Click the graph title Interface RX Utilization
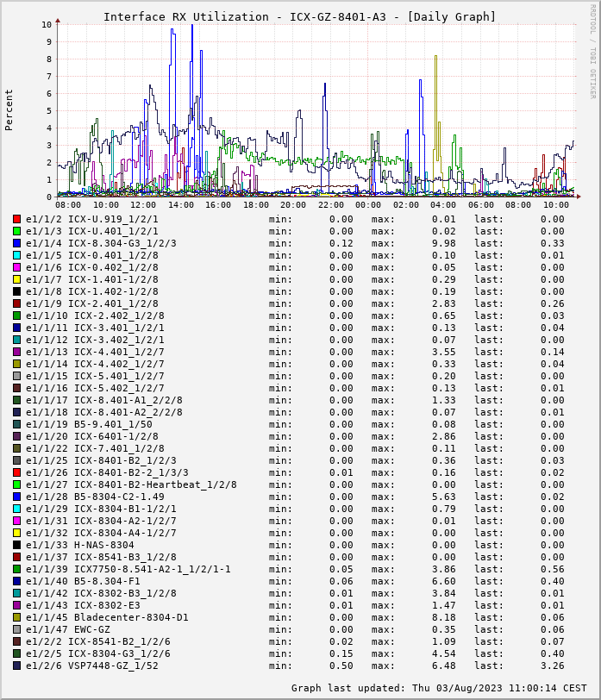601x700 pixels. 186,17
